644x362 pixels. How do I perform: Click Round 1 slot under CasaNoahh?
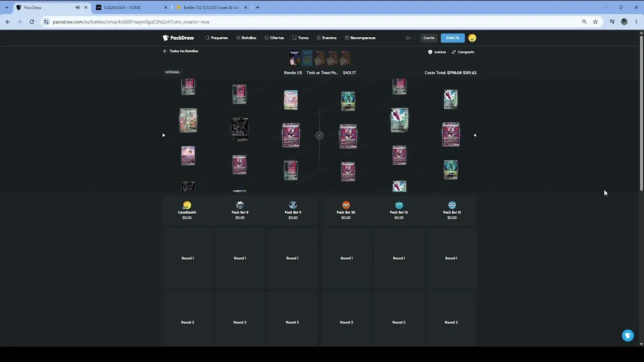pyautogui.click(x=188, y=258)
